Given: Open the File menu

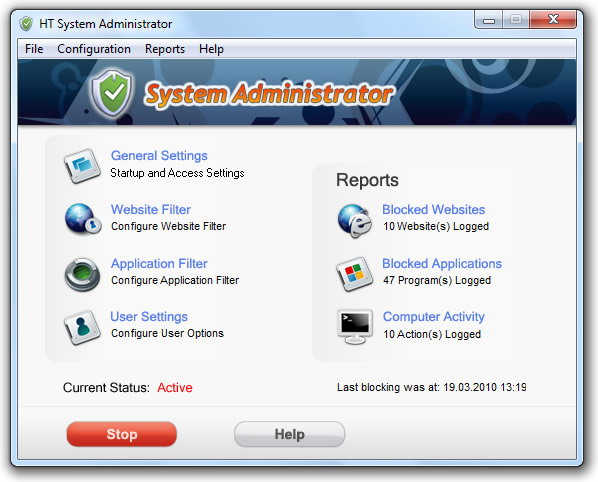Looking at the screenshot, I should click(x=34, y=49).
